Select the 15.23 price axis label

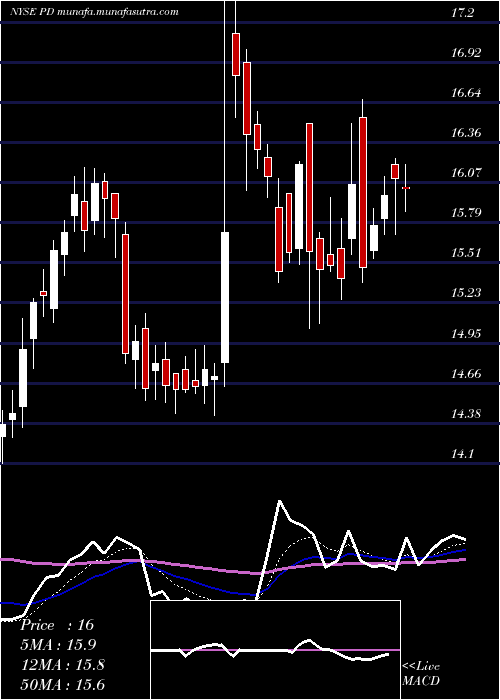466,293
